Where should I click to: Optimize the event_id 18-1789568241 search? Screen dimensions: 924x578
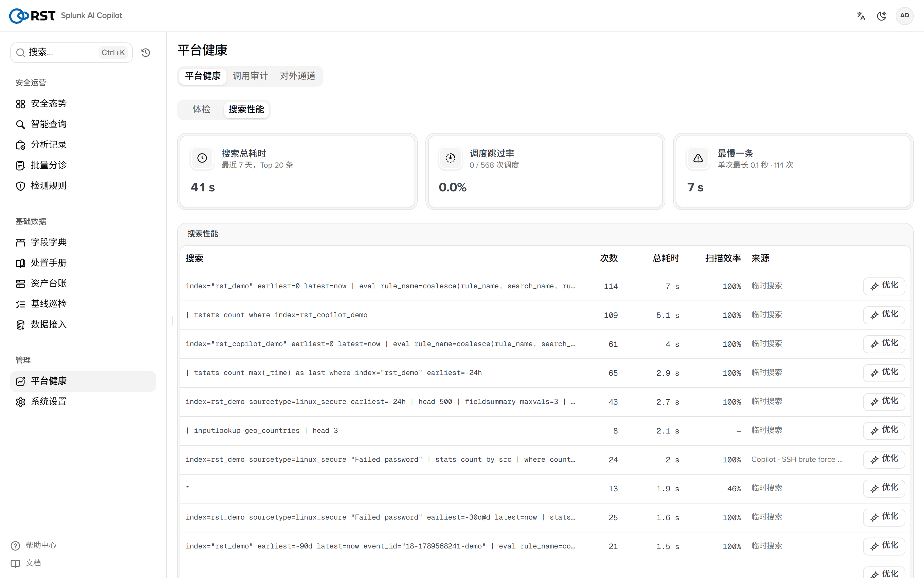(884, 546)
